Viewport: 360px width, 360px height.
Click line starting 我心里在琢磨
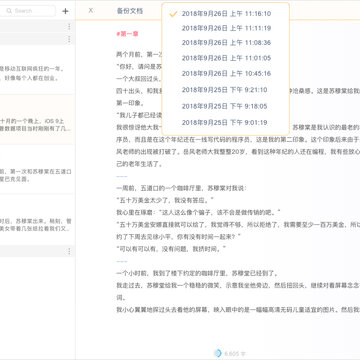pos(198,212)
